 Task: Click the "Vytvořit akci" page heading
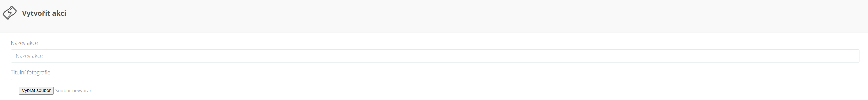(x=44, y=13)
